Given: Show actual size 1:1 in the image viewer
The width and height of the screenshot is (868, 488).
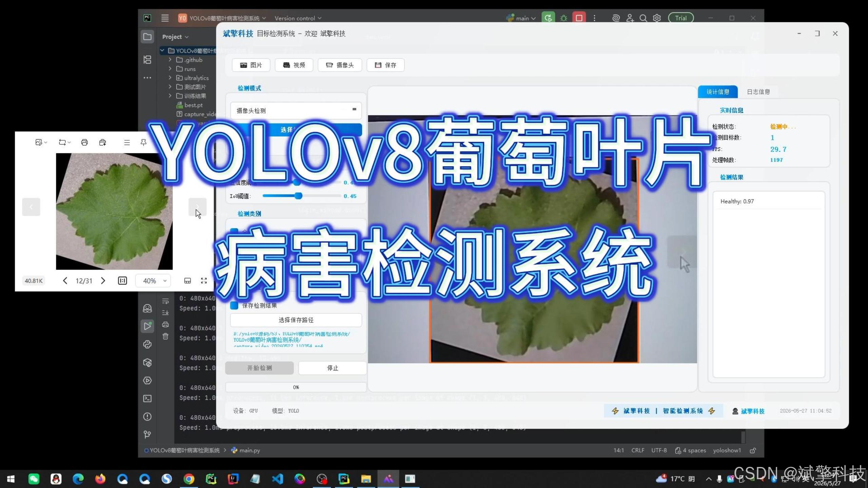Looking at the screenshot, I should (x=122, y=281).
